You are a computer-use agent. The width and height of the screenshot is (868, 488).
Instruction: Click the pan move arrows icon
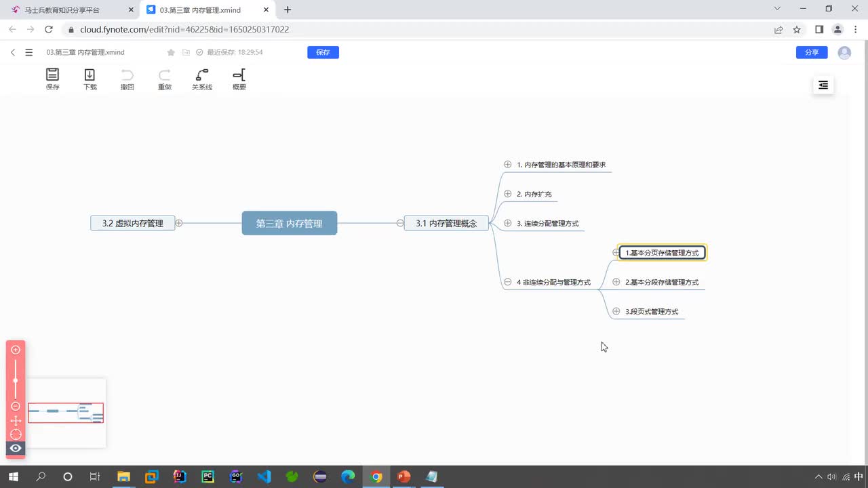[x=16, y=420]
